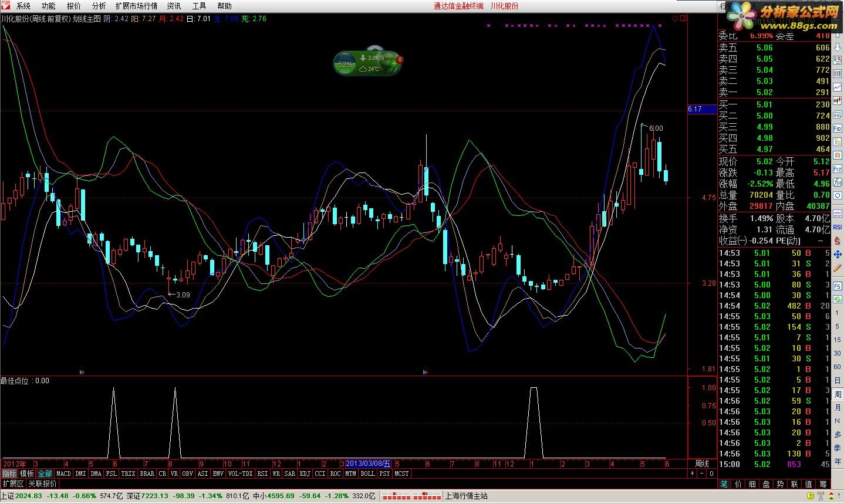Switch to monthly 月 period

point(838,407)
